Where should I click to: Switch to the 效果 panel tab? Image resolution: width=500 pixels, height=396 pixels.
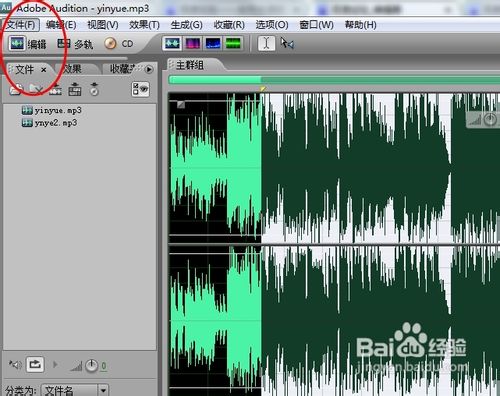(72, 69)
